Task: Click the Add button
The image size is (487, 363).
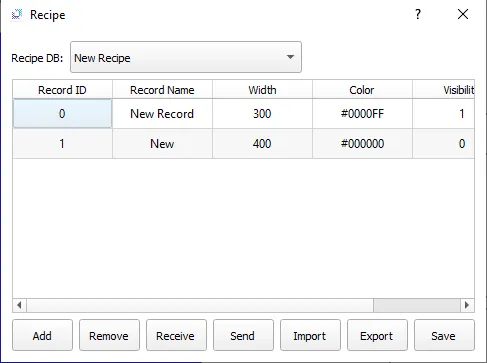Action: 42,335
